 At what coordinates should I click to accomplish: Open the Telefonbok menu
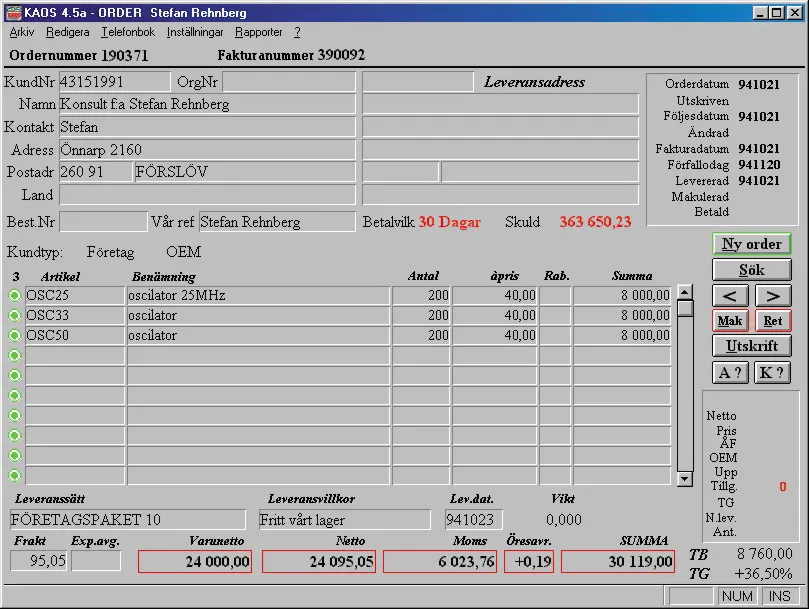[128, 32]
